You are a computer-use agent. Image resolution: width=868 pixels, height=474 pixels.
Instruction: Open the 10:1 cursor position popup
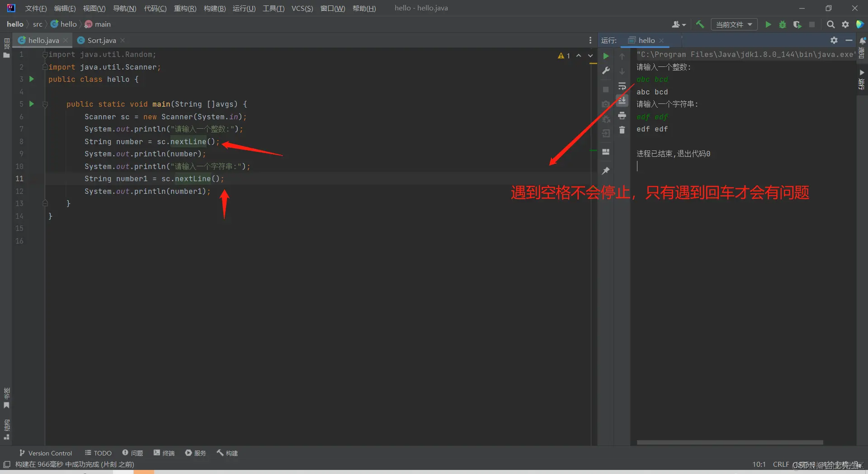(759, 464)
